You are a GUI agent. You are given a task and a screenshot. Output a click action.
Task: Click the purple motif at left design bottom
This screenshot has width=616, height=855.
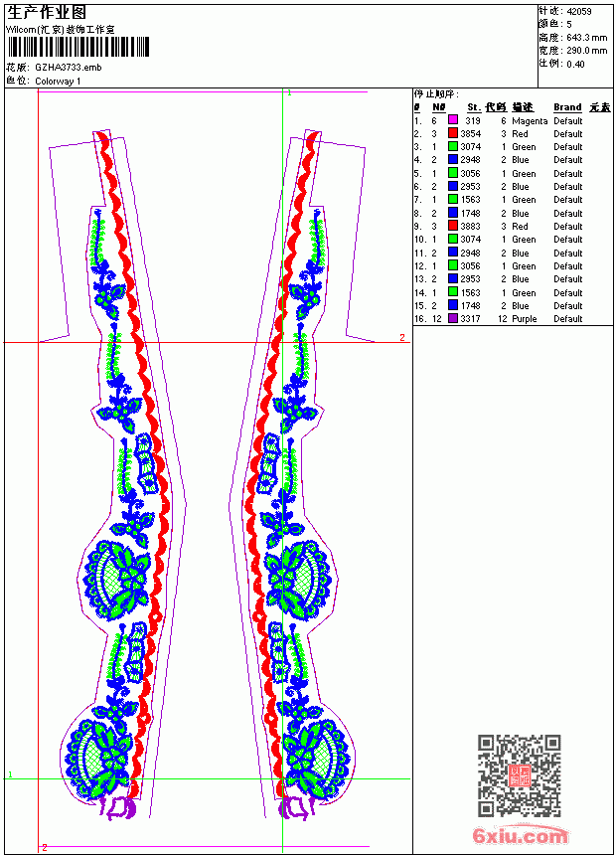[119, 807]
